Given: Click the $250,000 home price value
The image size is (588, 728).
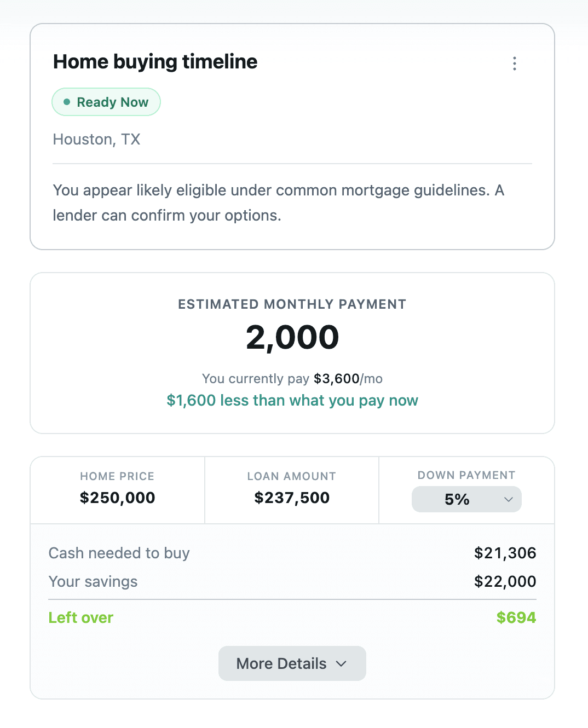Looking at the screenshot, I should [117, 498].
